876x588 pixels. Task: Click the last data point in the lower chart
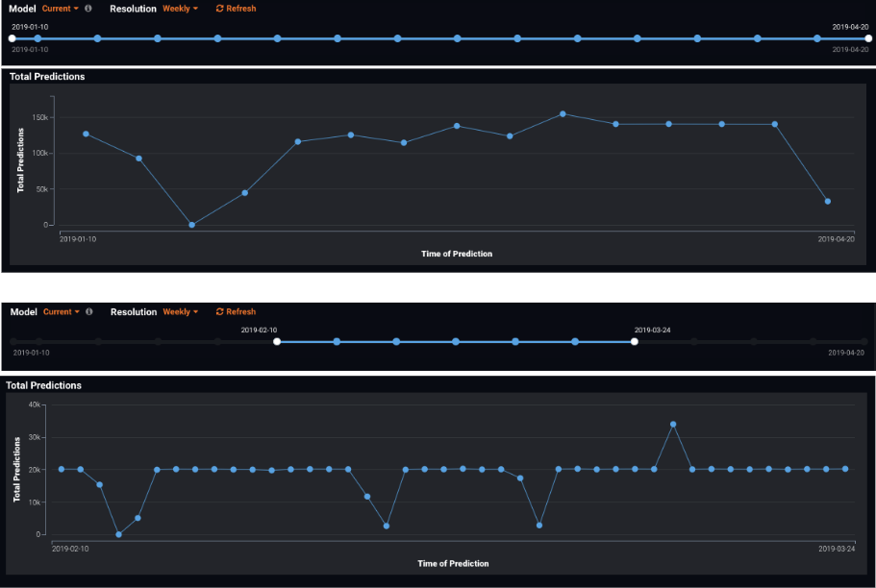[845, 469]
